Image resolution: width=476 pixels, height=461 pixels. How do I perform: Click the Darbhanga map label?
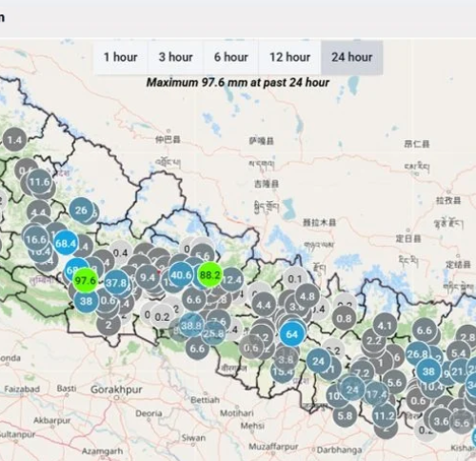pyautogui.click(x=339, y=450)
